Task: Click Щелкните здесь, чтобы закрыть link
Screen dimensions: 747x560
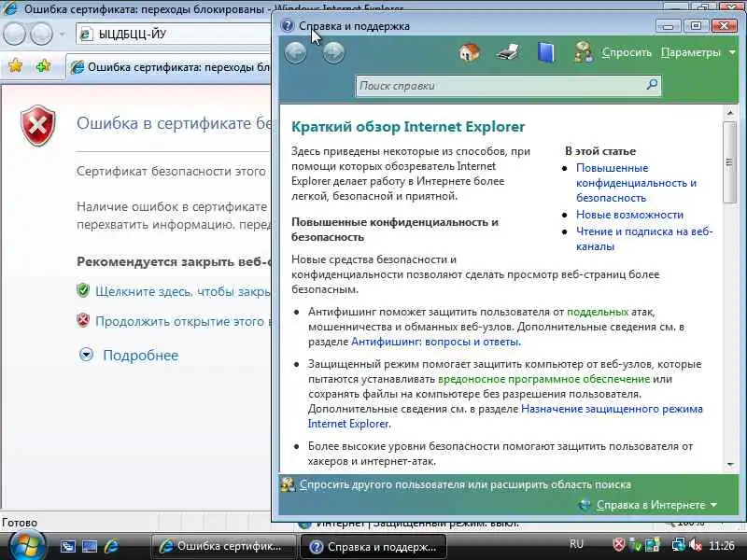Action: pyautogui.click(x=183, y=291)
